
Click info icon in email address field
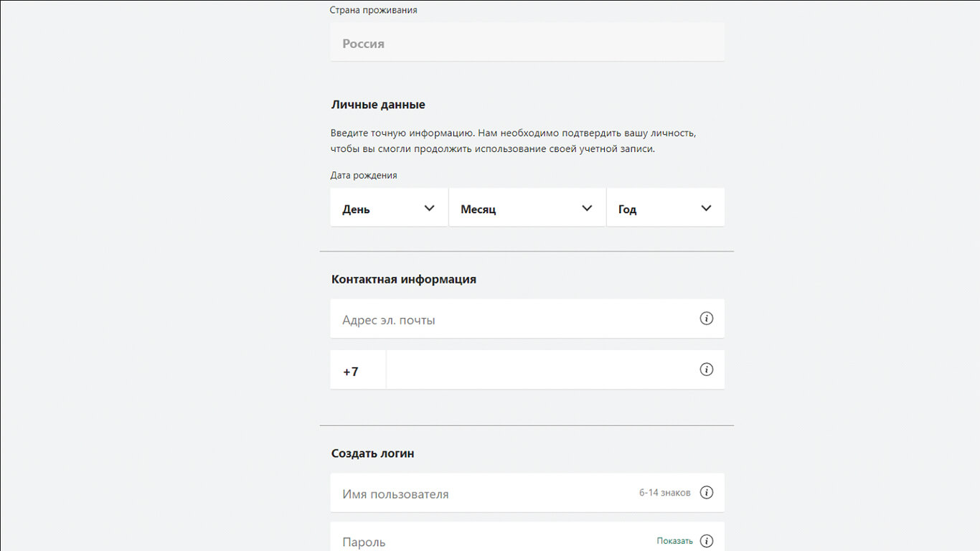pos(707,319)
